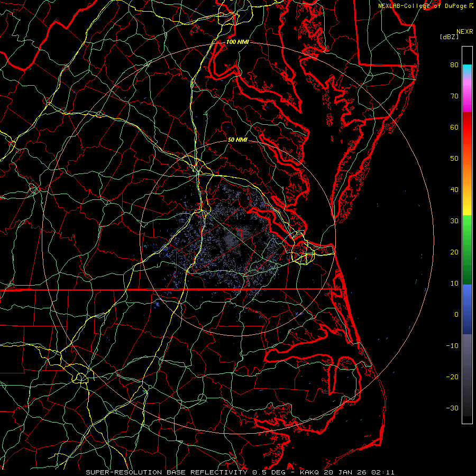Click the [dBZ] unit label
Viewport: 476px width, 476px height.
point(448,36)
